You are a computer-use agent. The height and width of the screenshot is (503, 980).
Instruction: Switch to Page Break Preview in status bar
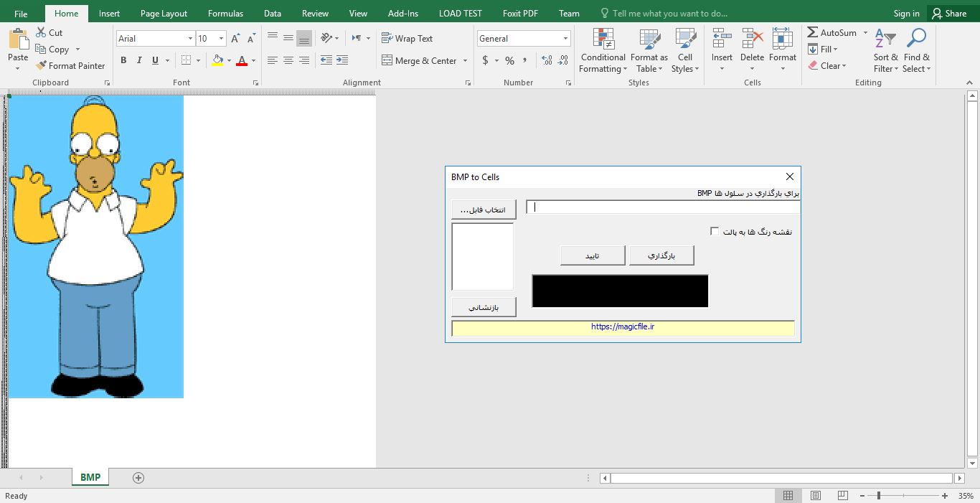(x=843, y=496)
